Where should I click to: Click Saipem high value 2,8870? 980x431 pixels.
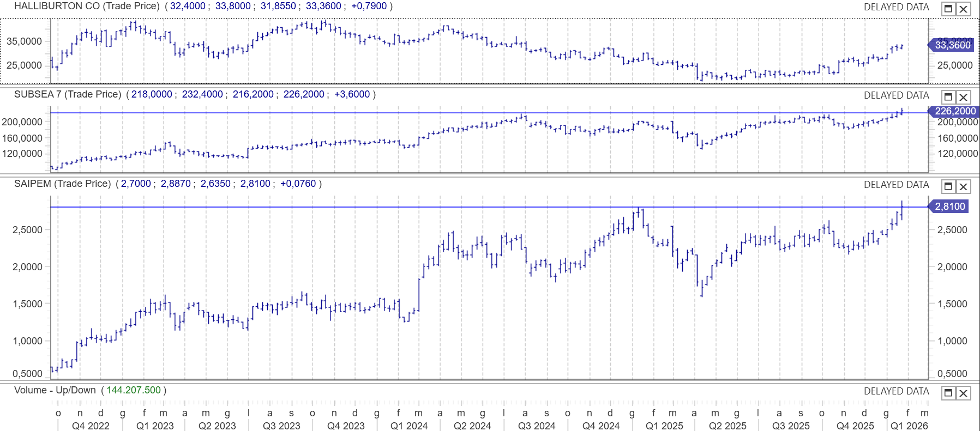pos(176,184)
